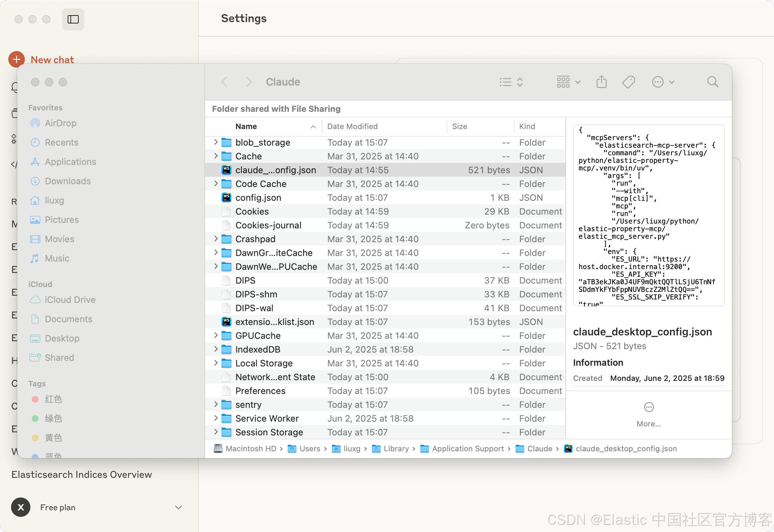This screenshot has height=532, width=774.
Task: Click liuxg in the path bar
Action: pyautogui.click(x=346, y=449)
